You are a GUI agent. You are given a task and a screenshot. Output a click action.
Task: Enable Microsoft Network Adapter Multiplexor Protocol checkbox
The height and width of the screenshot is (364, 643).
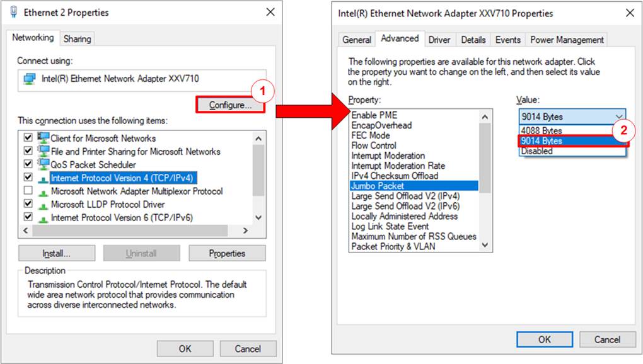click(28, 190)
